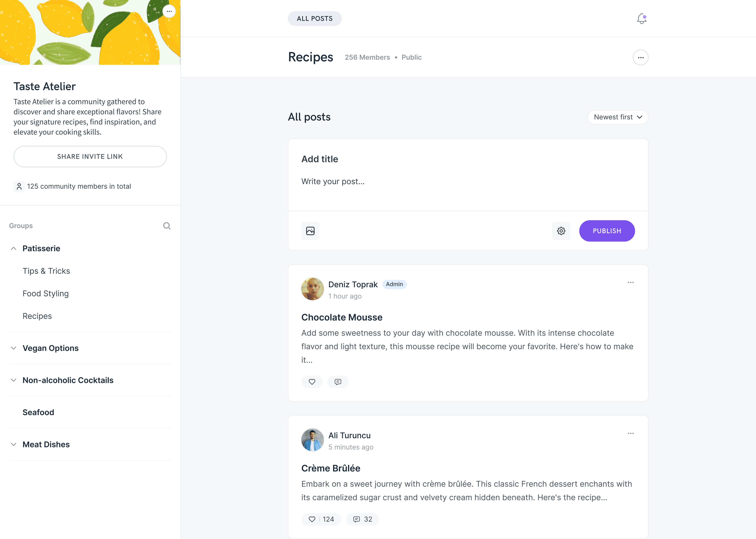Open the notifications bell

point(641,18)
